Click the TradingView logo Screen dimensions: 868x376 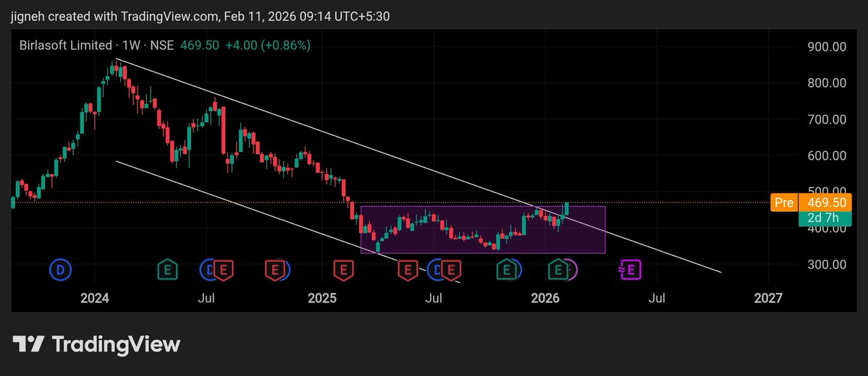96,344
